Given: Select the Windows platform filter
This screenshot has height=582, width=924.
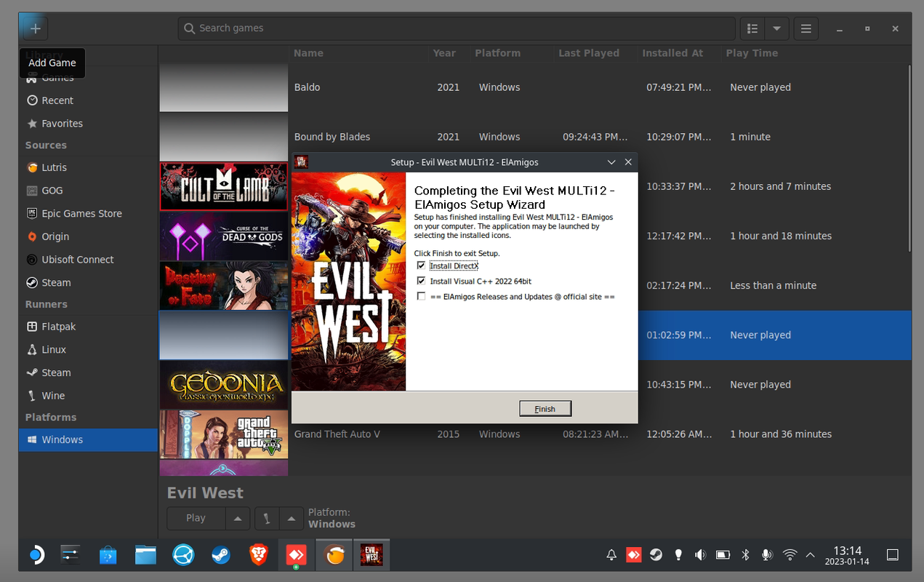Looking at the screenshot, I should 88,439.
